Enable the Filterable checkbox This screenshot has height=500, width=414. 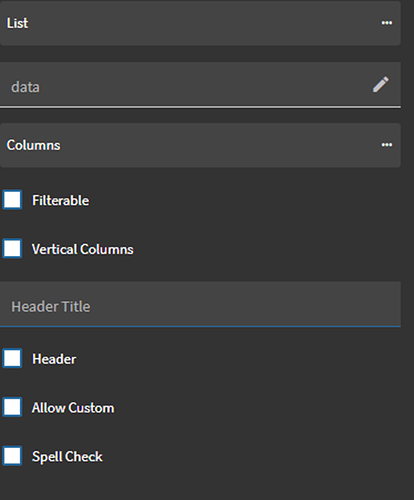12,200
